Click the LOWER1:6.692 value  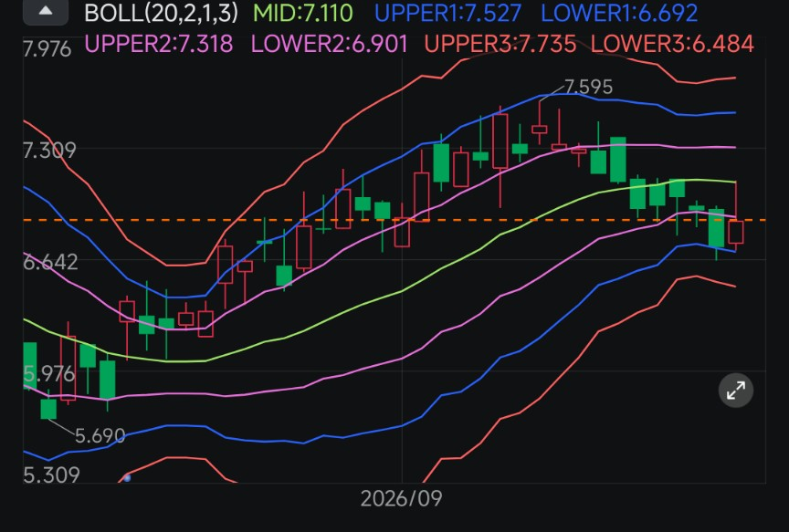(x=619, y=13)
